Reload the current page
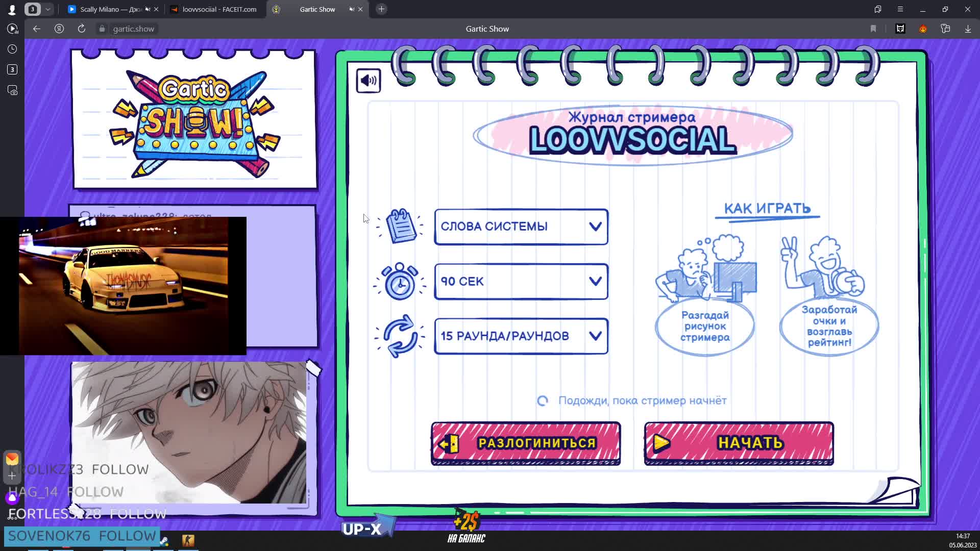The height and width of the screenshot is (551, 980). tap(82, 29)
